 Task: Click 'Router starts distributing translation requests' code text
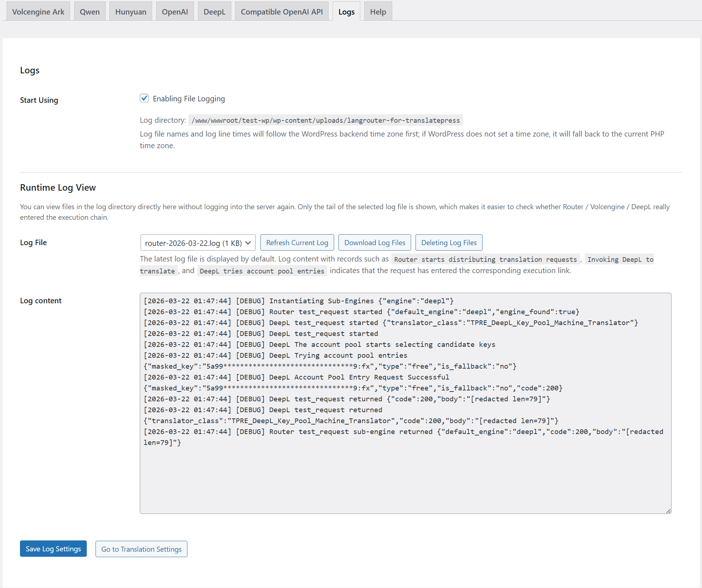coord(486,259)
